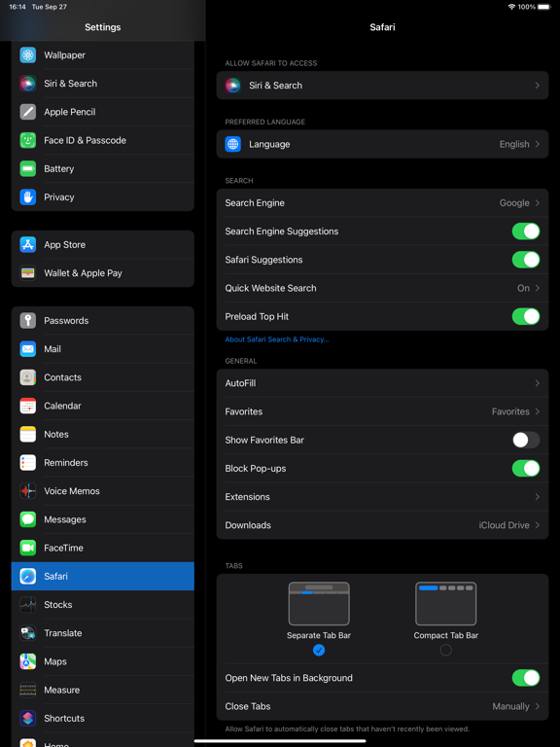Open Close Tabs setting showing Manually
Screen dimensions: 560x747
point(382,706)
